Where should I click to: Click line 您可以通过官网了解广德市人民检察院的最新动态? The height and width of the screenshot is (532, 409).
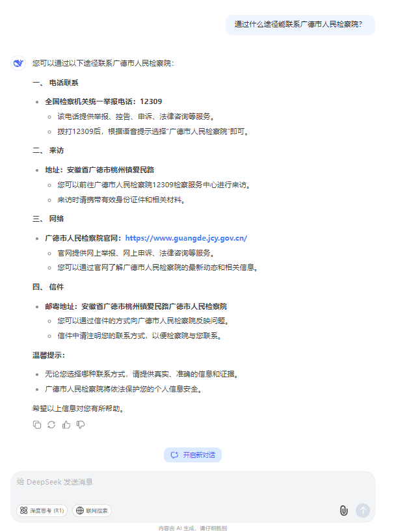click(158, 268)
